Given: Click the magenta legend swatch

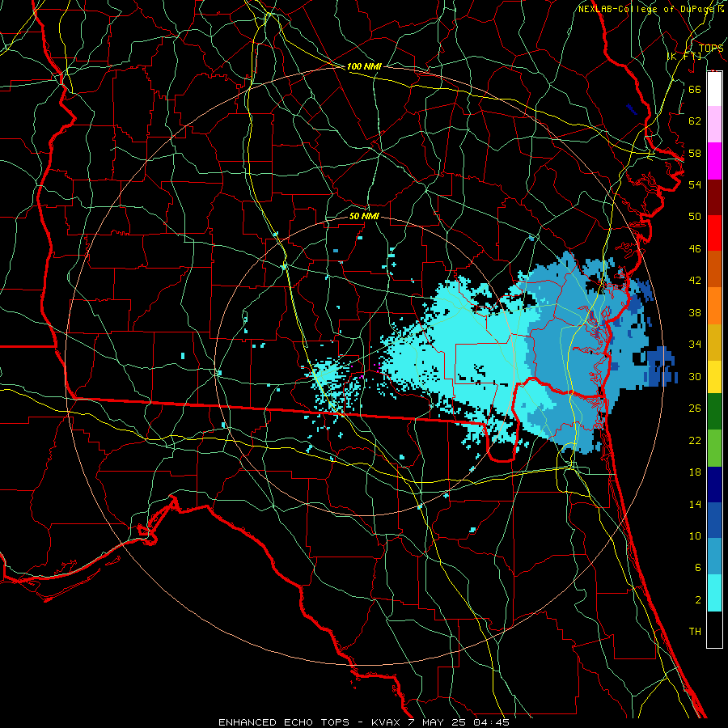Looking at the screenshot, I should click(714, 161).
